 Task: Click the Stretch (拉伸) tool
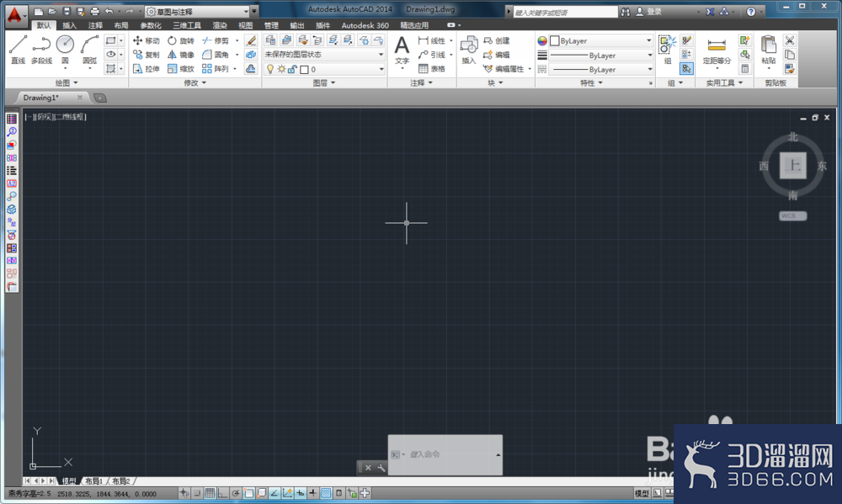pyautogui.click(x=146, y=69)
